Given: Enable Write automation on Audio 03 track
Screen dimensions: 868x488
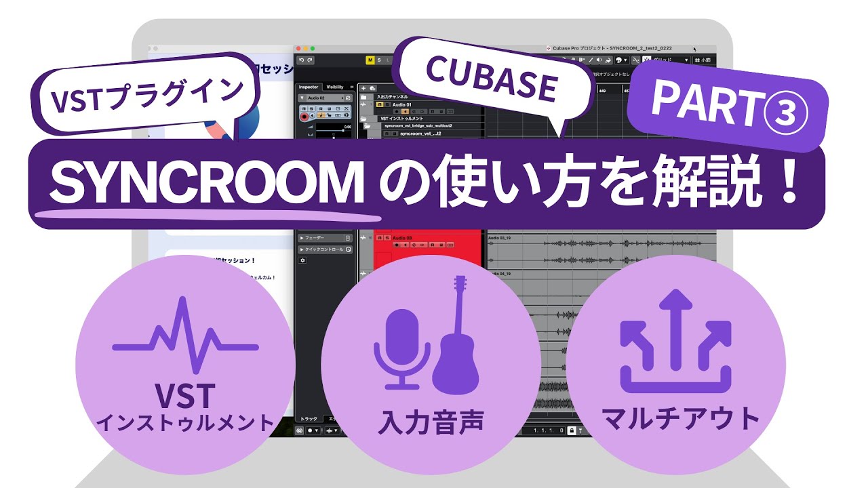Looking at the screenshot, I should point(441,245).
